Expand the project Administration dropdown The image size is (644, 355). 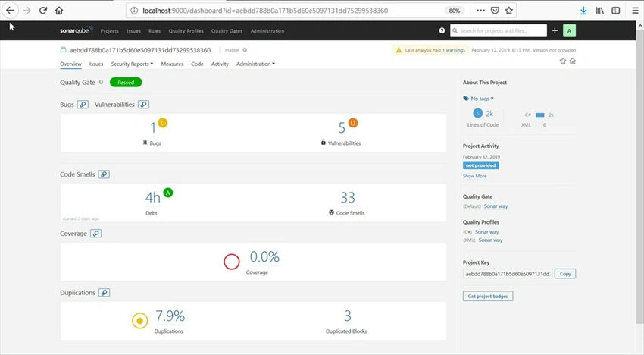255,64
